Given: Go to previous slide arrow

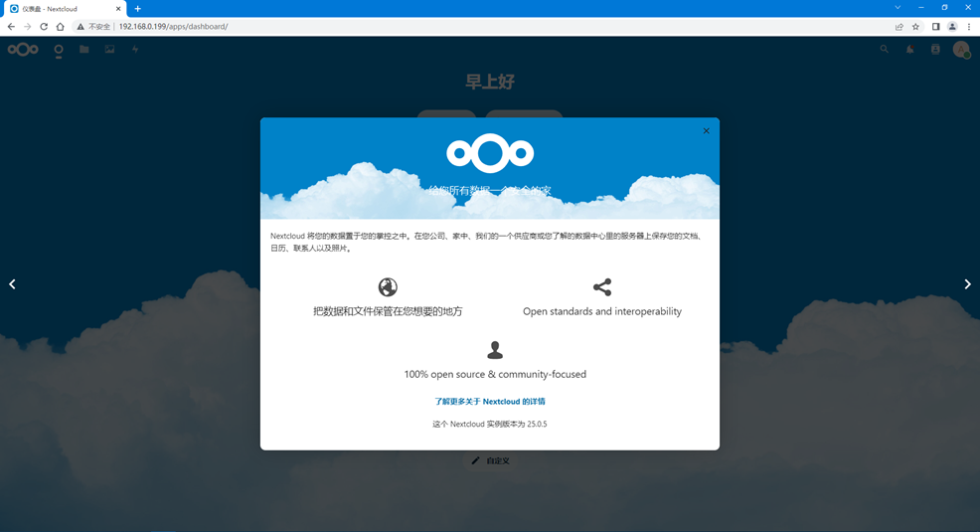Looking at the screenshot, I should (x=13, y=284).
